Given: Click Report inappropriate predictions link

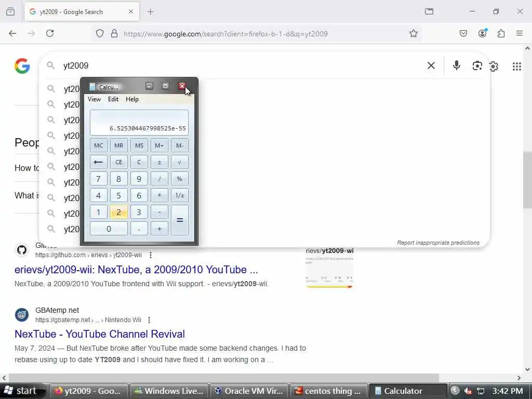Looking at the screenshot, I should click(438, 243).
